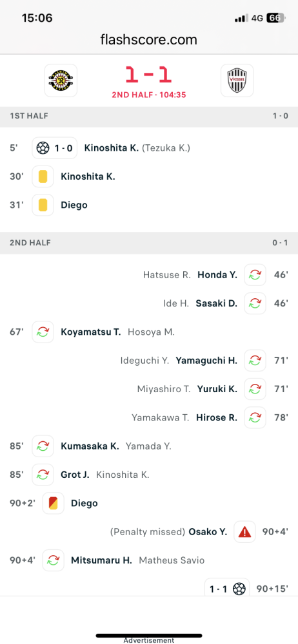Screen dimensions: 298x644
Task: Tap substitution icon beside Sasaki D.
Action: [x=255, y=303]
